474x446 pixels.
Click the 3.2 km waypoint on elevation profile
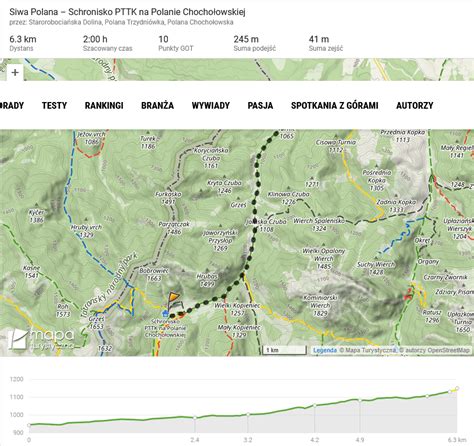coord(248,414)
